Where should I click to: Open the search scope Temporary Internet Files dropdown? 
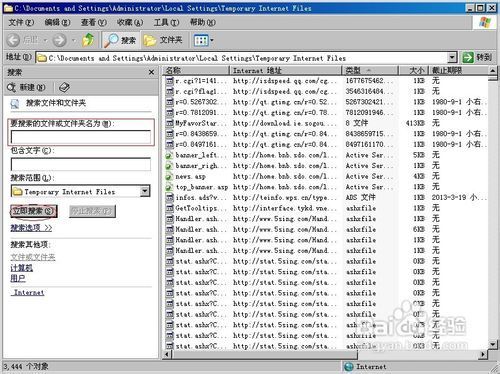click(x=145, y=191)
